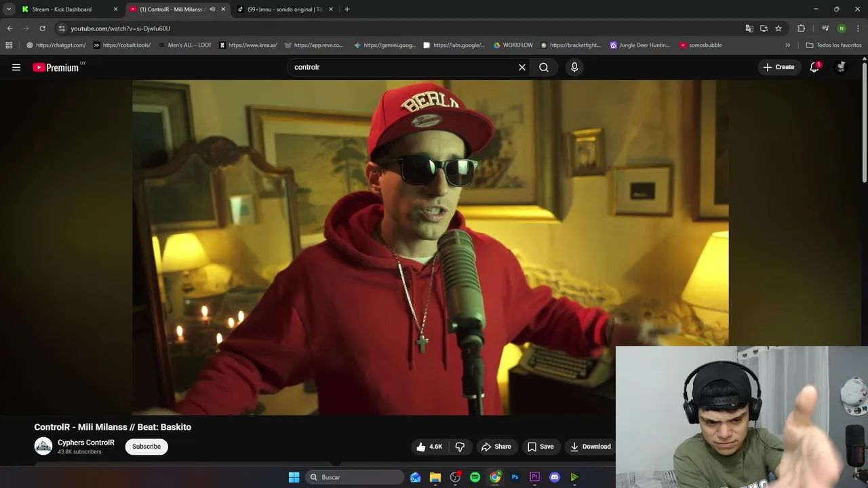The height and width of the screenshot is (488, 868).
Task: Open Chrome profile N avatar
Action: click(842, 28)
